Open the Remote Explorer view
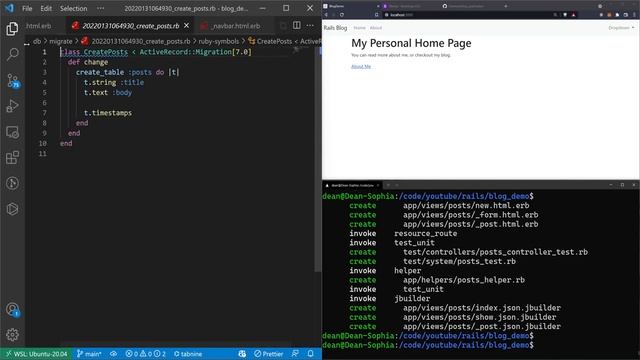Screen dimensions: 640x360 [12, 132]
